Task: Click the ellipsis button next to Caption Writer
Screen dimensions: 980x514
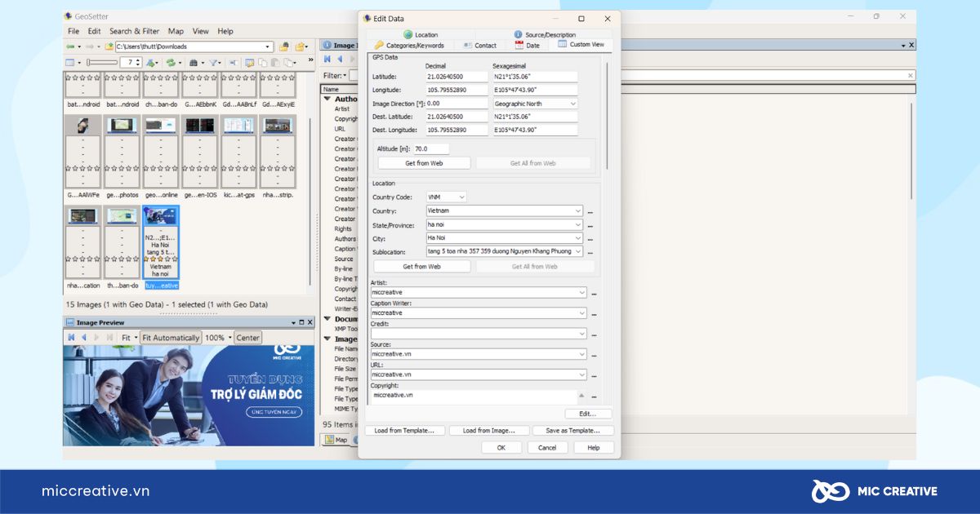Action: [594, 313]
